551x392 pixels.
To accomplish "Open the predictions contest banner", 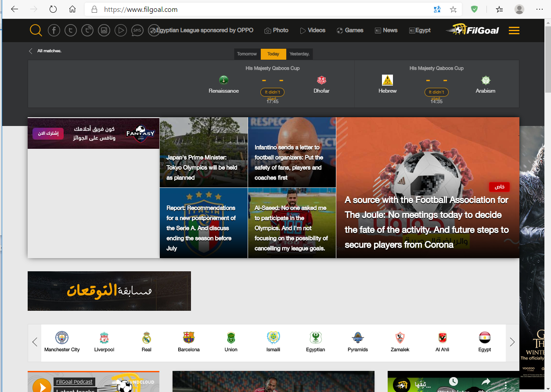I will (109, 291).
